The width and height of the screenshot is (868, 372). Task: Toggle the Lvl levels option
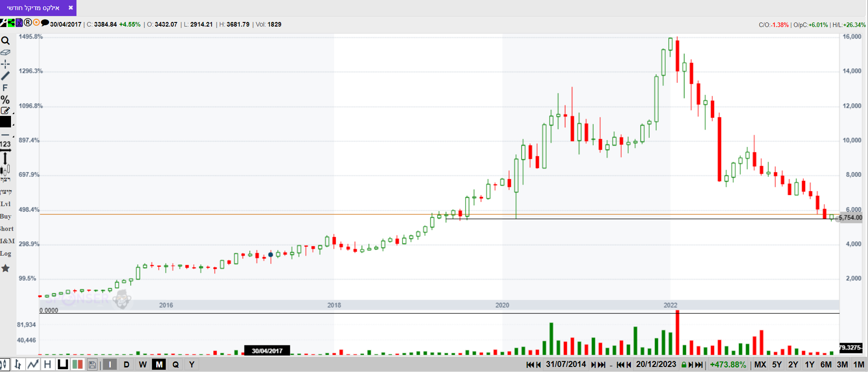[5, 204]
